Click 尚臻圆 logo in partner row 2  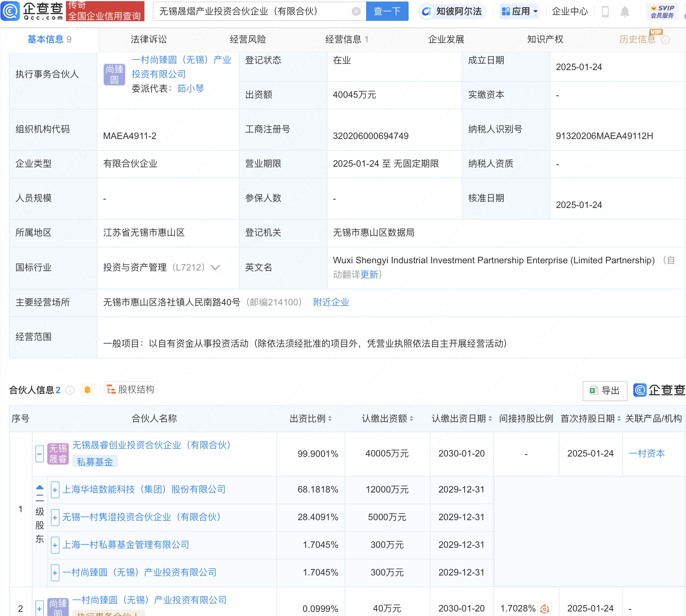tap(58, 607)
